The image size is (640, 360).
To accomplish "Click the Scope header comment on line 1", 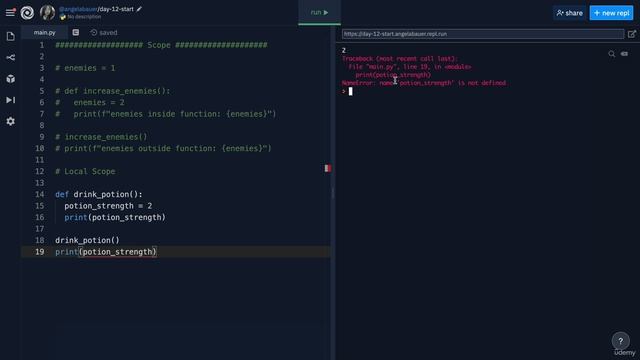I will 161,45.
